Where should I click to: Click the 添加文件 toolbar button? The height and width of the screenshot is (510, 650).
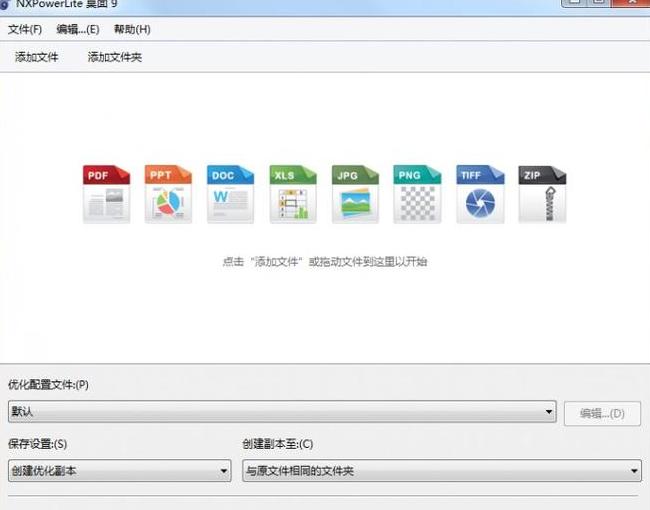tap(36, 57)
